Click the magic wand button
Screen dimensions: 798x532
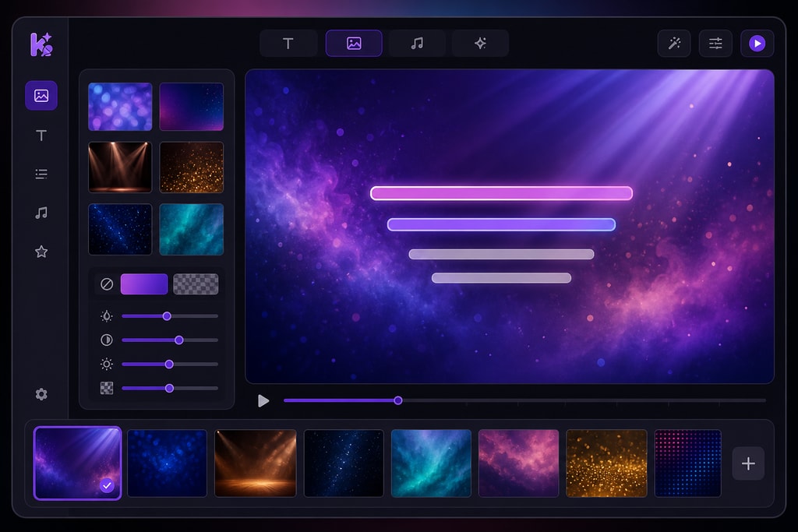click(x=674, y=44)
